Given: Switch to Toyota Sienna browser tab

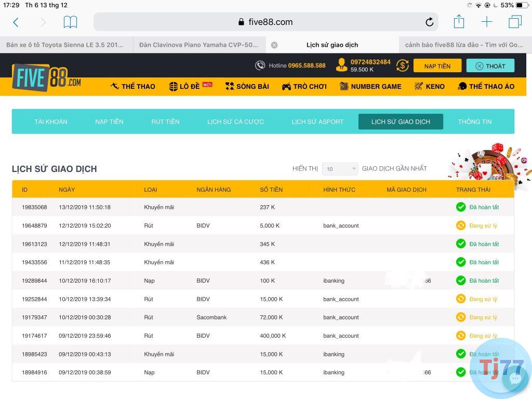Looking at the screenshot, I should [x=65, y=45].
